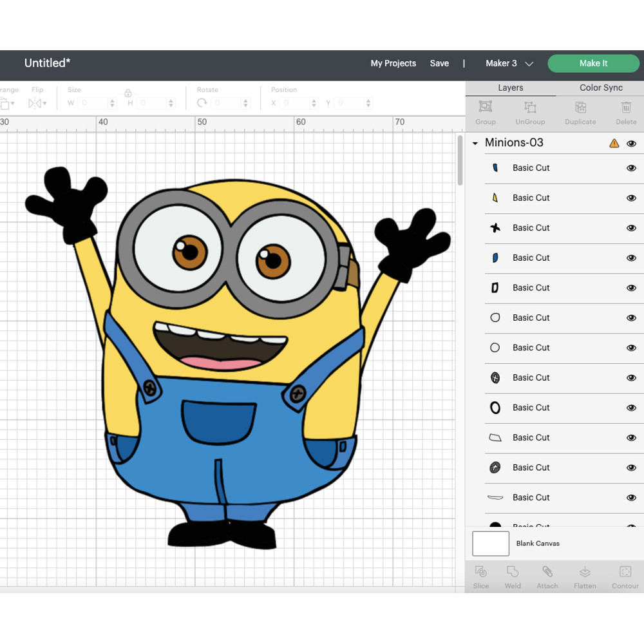This screenshot has width=644, height=644.
Task: Select the Slice tool
Action: (x=480, y=576)
